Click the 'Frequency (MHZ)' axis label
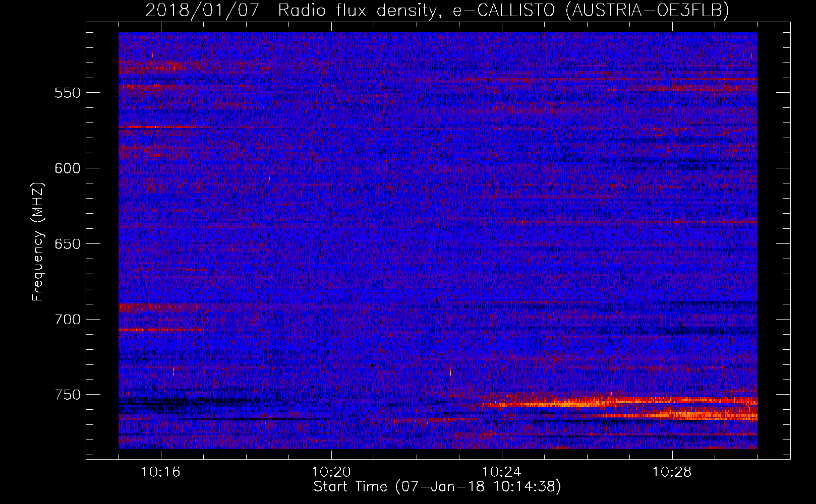Screen dimensions: 816x504 [38, 242]
